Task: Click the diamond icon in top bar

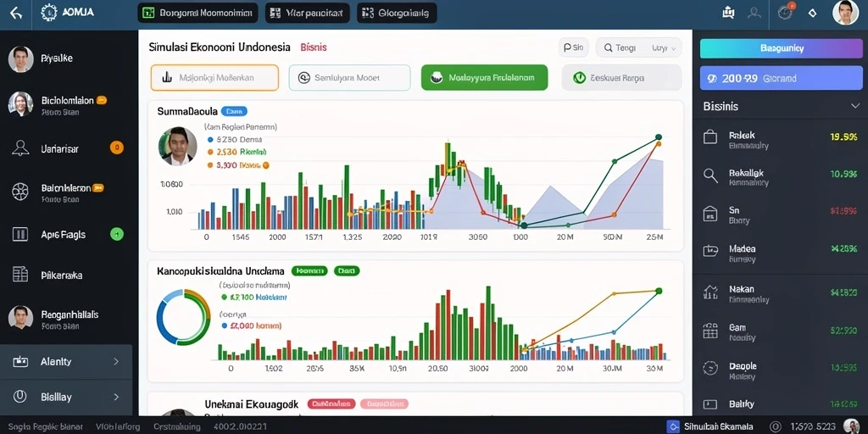Action: [x=813, y=13]
